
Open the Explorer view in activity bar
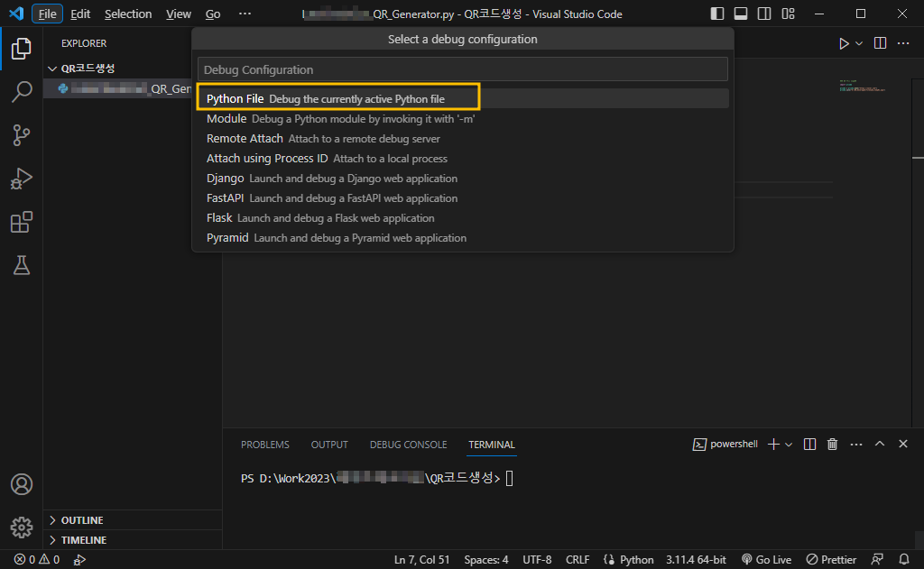[22, 49]
